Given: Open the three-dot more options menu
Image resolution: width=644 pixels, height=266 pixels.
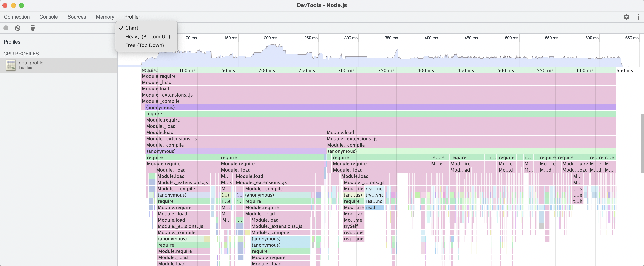Looking at the screenshot, I should (638, 17).
